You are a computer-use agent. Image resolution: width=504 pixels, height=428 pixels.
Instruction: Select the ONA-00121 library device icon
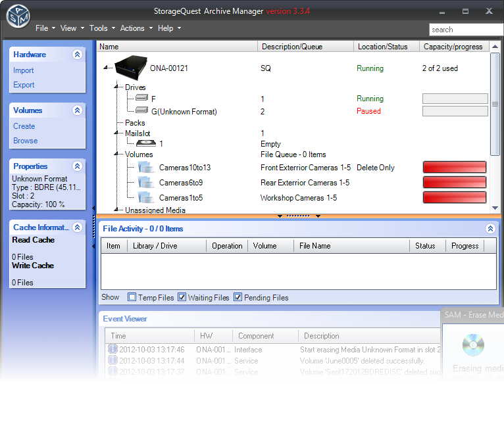pyautogui.click(x=131, y=68)
